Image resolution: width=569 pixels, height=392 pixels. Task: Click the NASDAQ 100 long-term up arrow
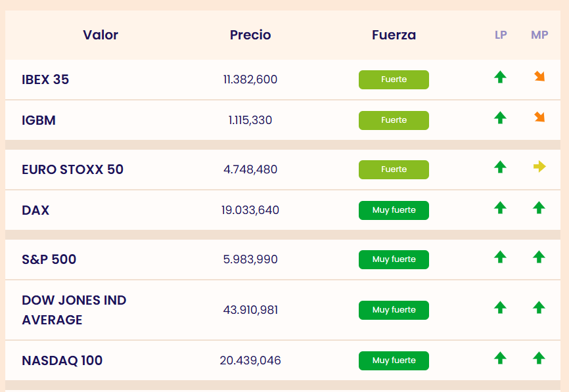click(500, 358)
